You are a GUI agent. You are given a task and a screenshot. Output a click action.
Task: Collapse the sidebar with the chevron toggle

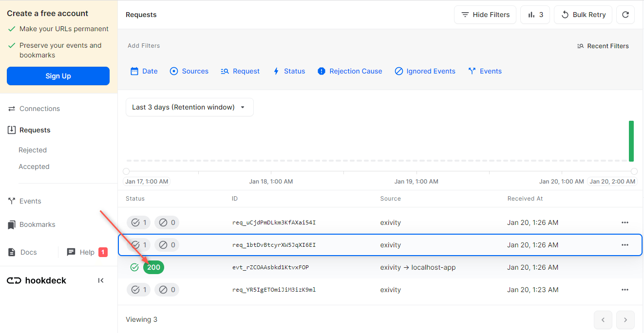tap(101, 280)
